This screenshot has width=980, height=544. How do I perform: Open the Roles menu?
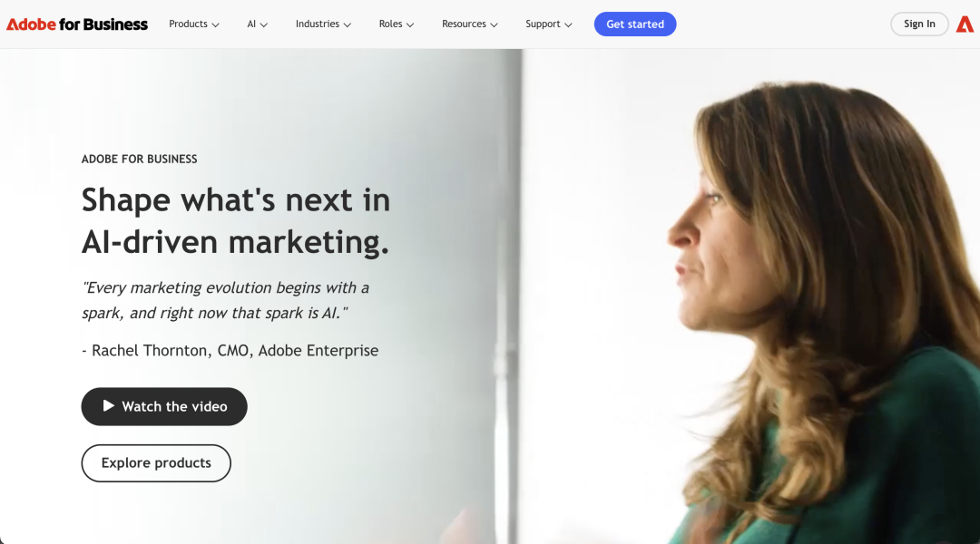[x=397, y=24]
